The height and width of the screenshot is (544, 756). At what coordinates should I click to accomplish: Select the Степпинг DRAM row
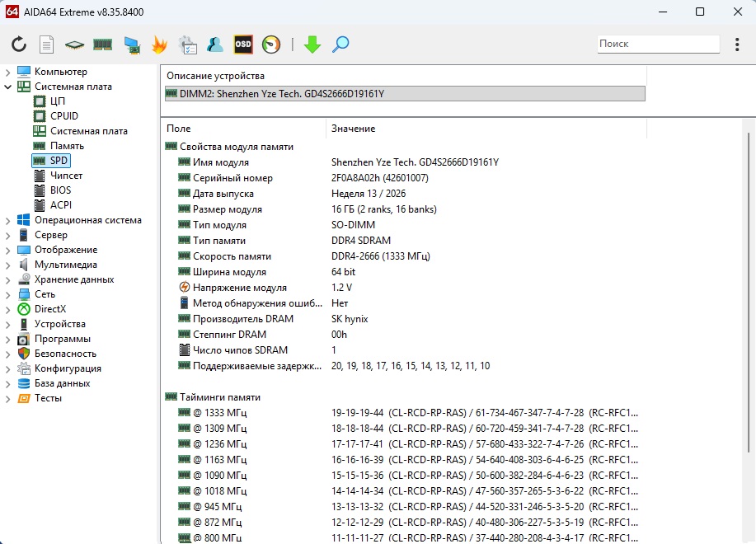coord(405,335)
